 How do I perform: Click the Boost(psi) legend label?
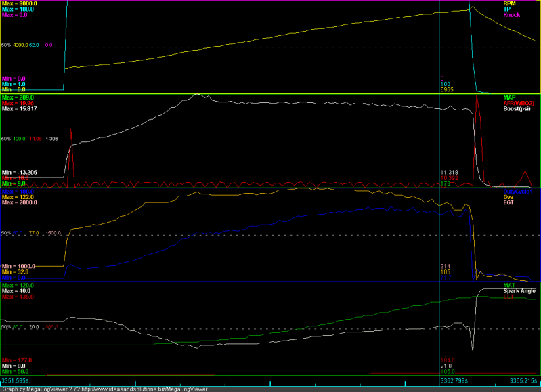pos(517,109)
